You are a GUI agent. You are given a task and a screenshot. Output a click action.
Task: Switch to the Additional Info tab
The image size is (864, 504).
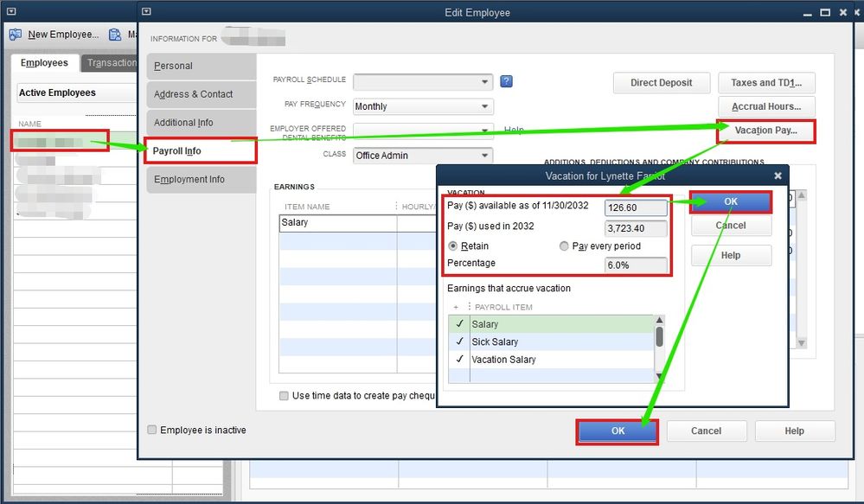click(x=202, y=122)
